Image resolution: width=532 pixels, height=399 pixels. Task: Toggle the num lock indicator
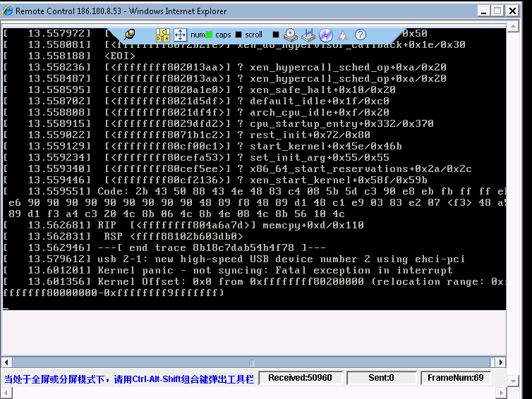(x=202, y=35)
